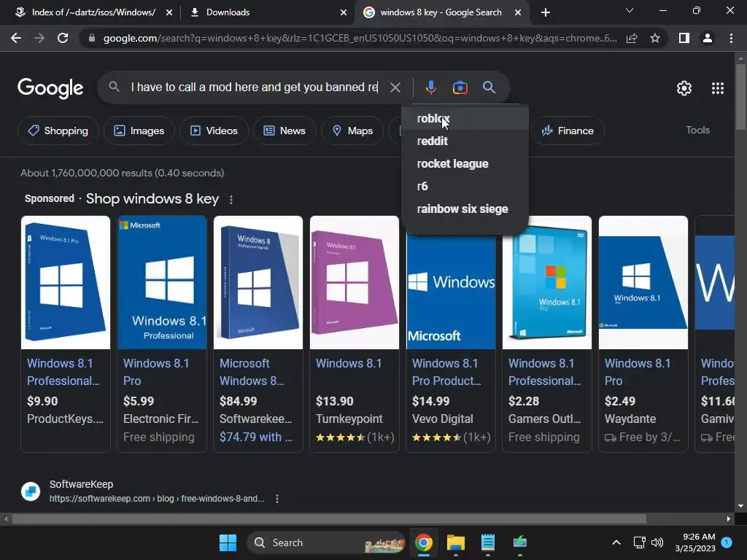
Task: Click purple Windows 8.1 box image
Action: click(355, 282)
